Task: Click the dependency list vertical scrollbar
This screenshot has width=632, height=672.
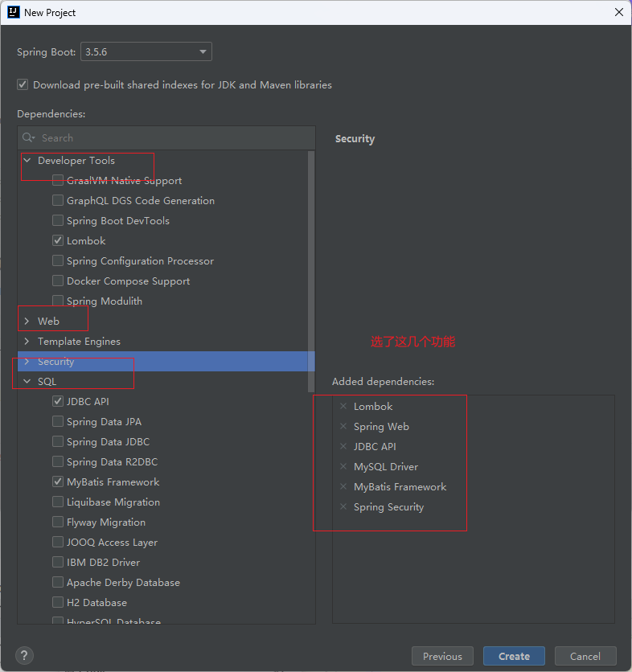Action: pos(311,271)
